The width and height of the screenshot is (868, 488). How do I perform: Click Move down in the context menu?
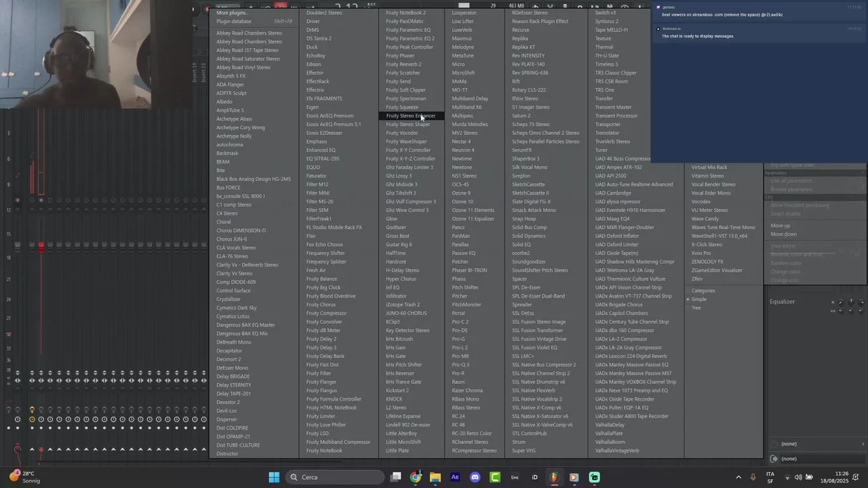click(x=783, y=235)
